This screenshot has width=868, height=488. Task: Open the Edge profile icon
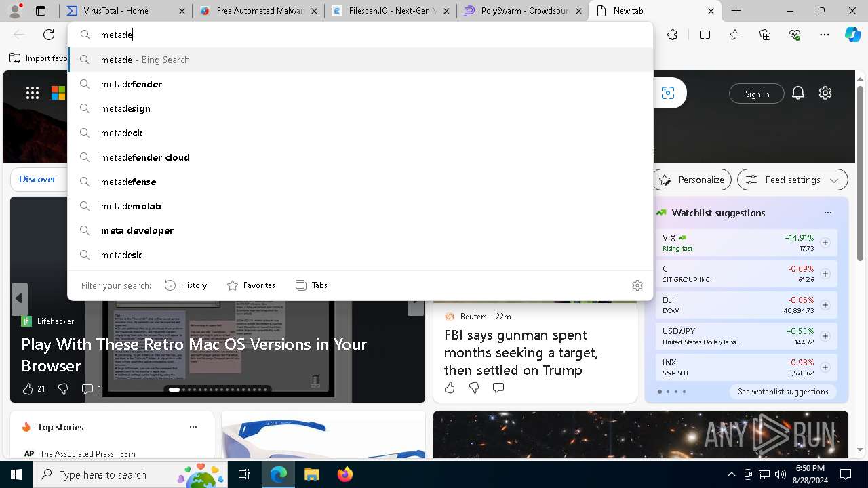[x=15, y=11]
